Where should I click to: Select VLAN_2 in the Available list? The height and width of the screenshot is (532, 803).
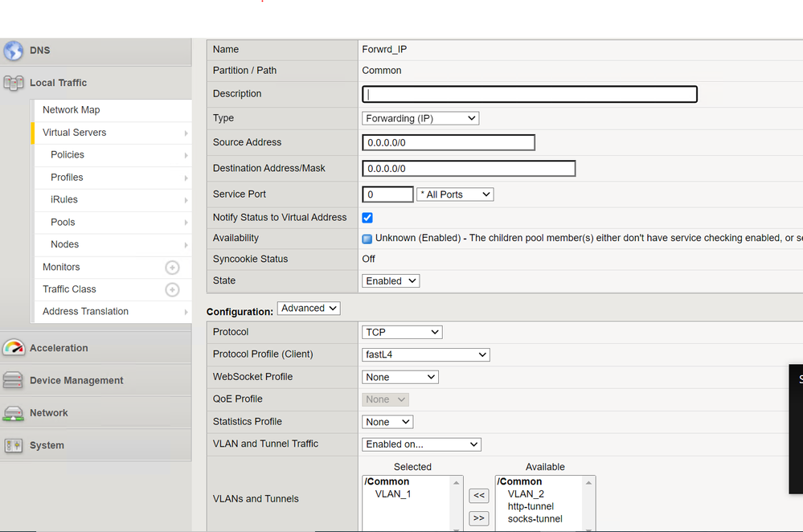(x=526, y=494)
